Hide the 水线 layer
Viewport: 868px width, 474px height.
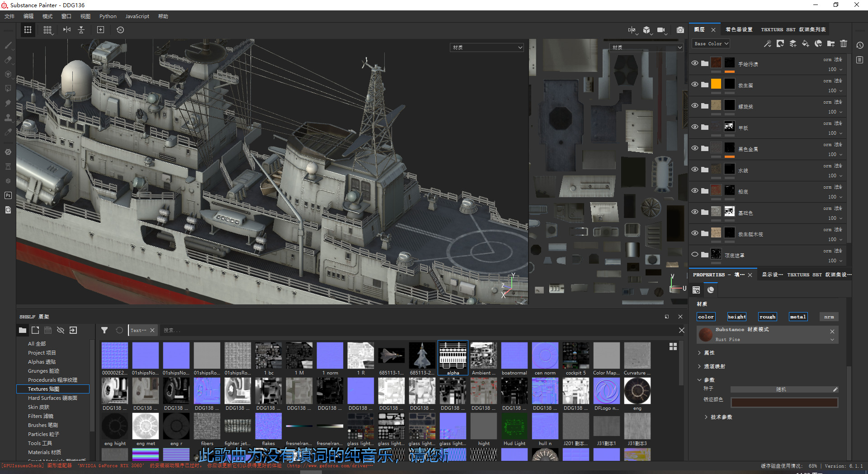tap(695, 169)
